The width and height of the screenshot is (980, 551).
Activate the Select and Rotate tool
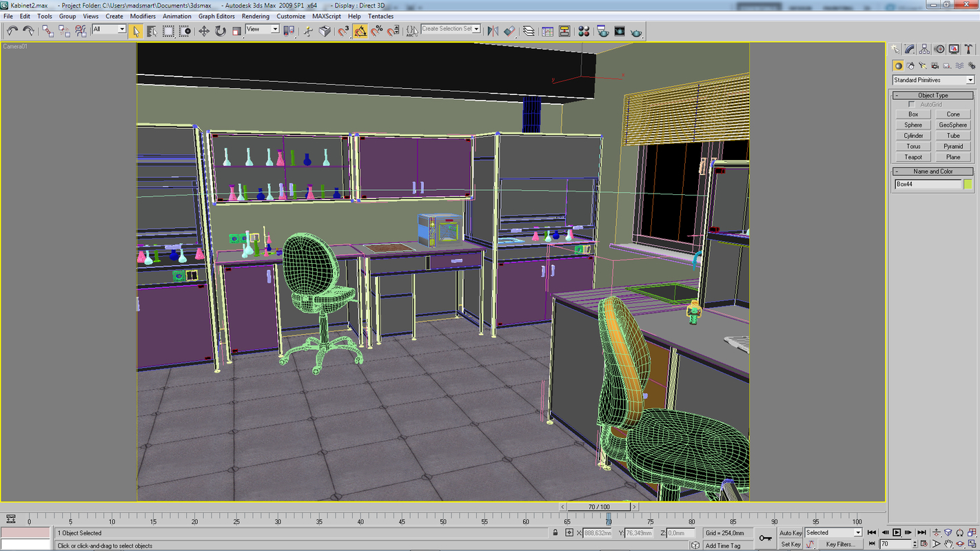220,31
